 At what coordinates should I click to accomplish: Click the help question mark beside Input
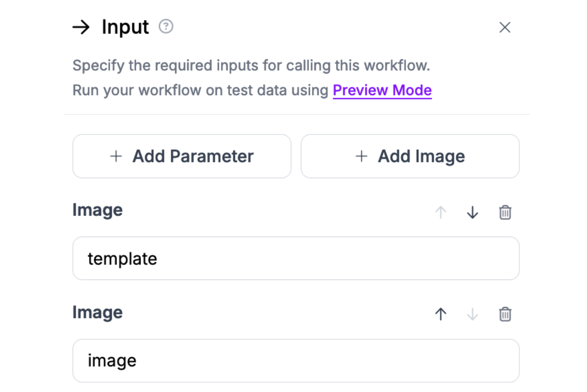(x=166, y=27)
